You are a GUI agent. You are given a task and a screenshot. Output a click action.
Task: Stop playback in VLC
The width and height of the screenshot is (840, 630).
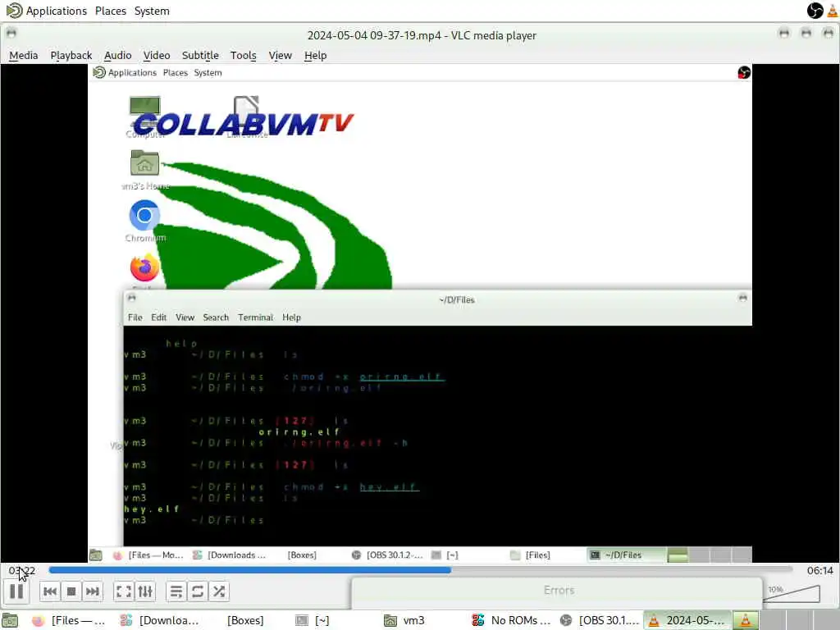pyautogui.click(x=71, y=591)
